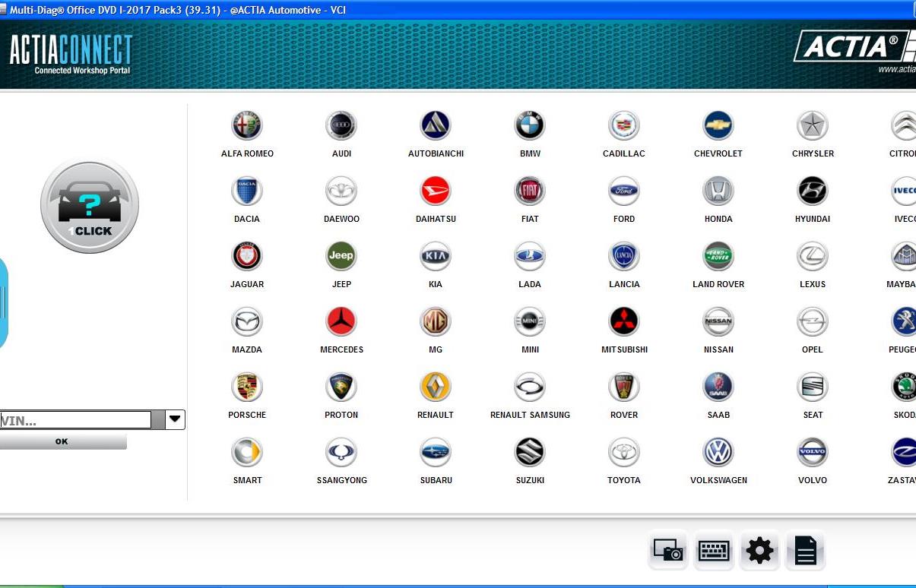Open the Lexus brand
Viewport: 916px width, 588px height.
(813, 256)
